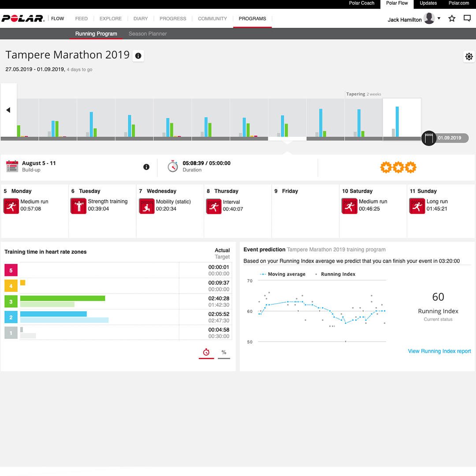Click Running Index legend item
The width and height of the screenshot is (476, 476).
(335, 274)
